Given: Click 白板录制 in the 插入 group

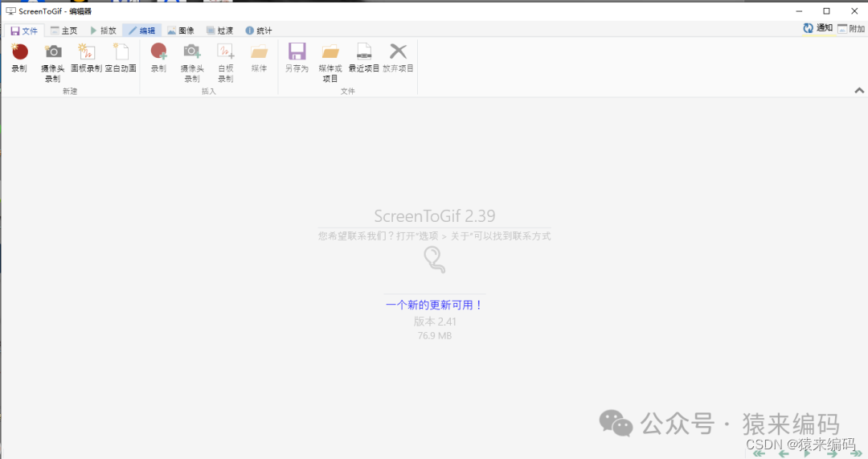Looking at the screenshot, I should click(x=226, y=63).
